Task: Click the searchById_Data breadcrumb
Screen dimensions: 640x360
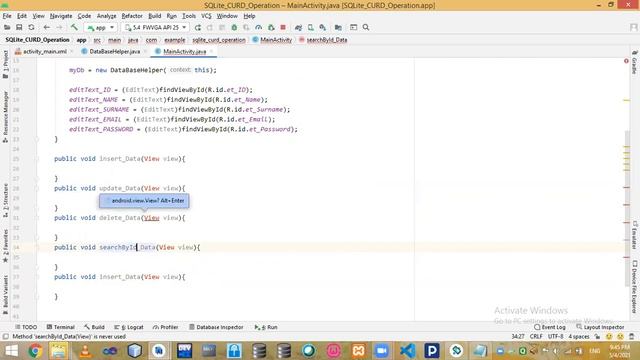Action: click(x=323, y=40)
